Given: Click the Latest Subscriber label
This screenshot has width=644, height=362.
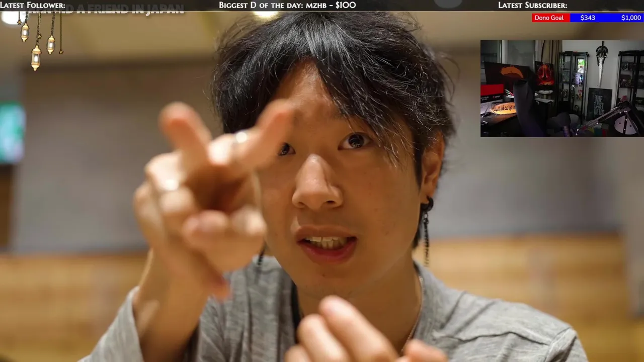Looking at the screenshot, I should pyautogui.click(x=532, y=5).
